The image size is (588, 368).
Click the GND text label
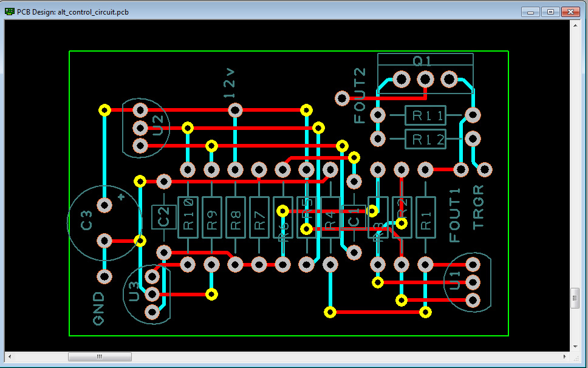(99, 308)
